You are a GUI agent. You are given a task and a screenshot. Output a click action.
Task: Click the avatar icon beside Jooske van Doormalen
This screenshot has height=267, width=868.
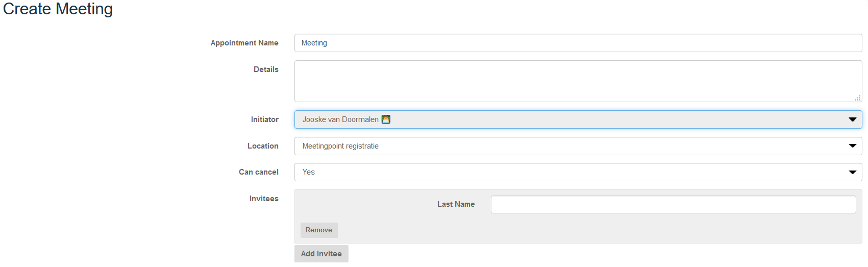click(x=386, y=119)
